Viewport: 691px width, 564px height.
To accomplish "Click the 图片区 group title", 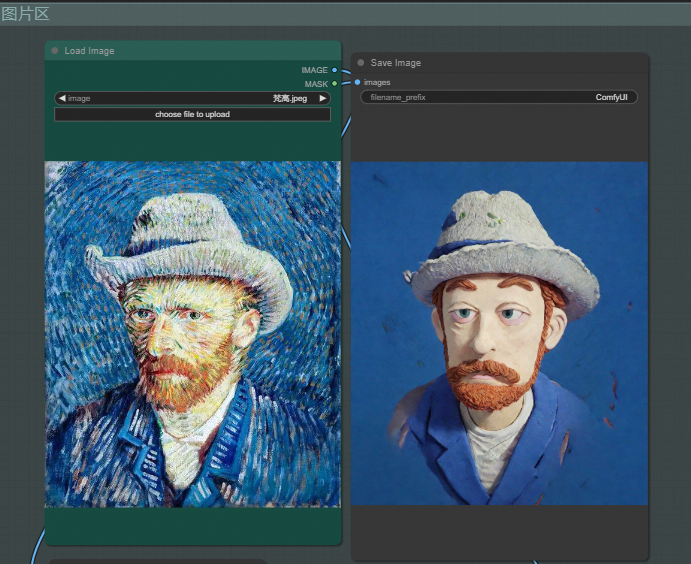I will [25, 14].
